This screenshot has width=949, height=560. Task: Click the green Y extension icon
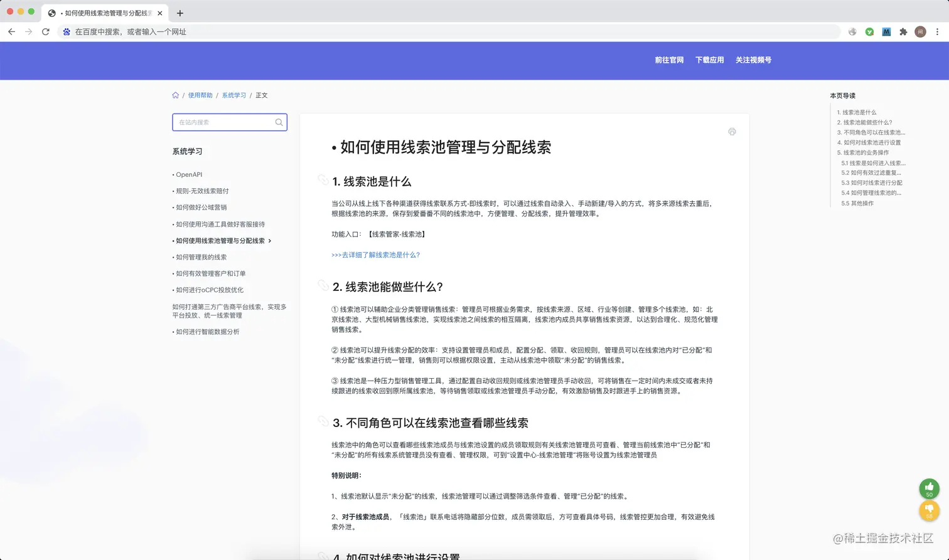tap(869, 32)
